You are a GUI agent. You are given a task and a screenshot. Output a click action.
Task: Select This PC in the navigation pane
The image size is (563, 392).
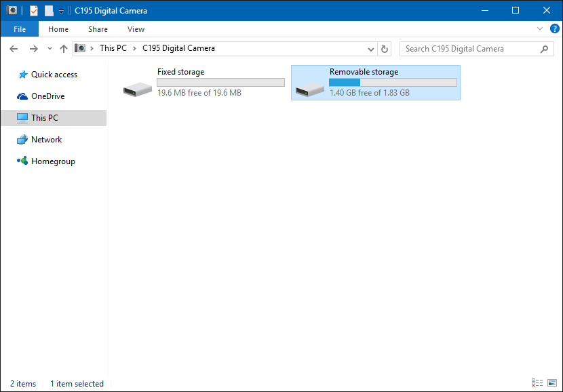(54, 118)
